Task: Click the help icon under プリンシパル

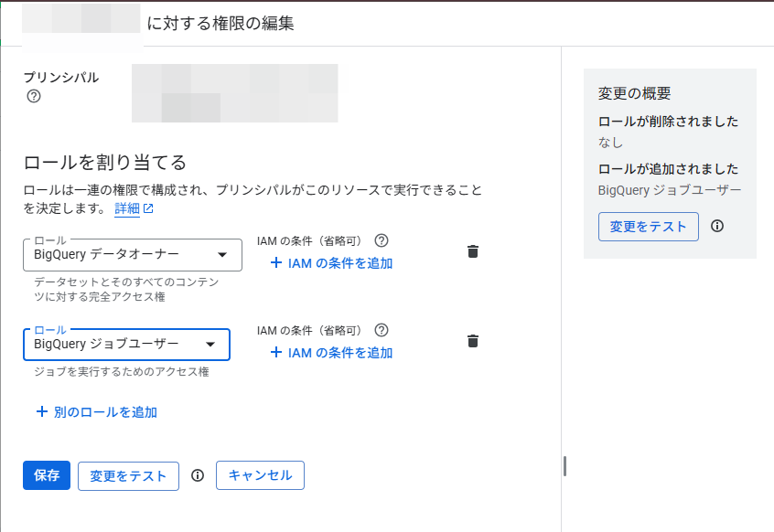Action: 34,96
